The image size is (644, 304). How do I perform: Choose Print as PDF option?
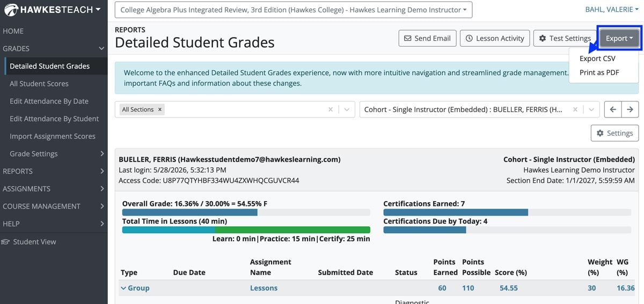click(599, 72)
